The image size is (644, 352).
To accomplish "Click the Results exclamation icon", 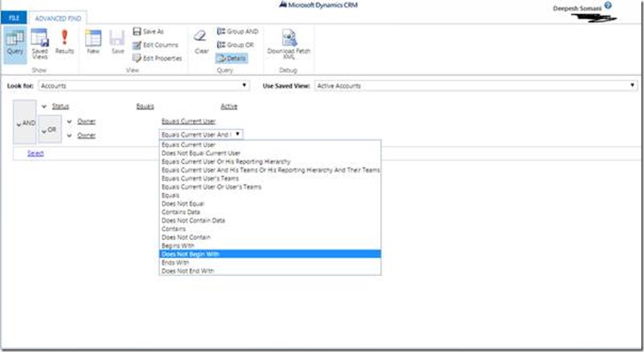I will pyautogui.click(x=64, y=42).
